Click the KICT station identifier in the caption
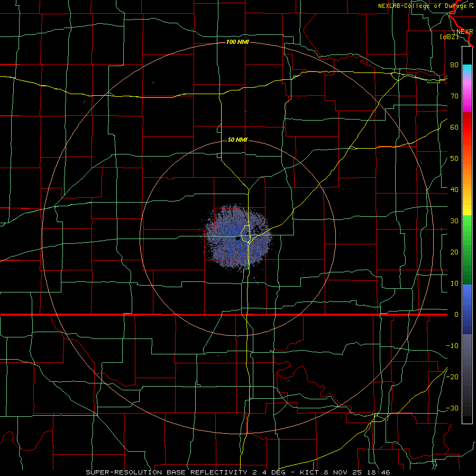 tap(309, 472)
